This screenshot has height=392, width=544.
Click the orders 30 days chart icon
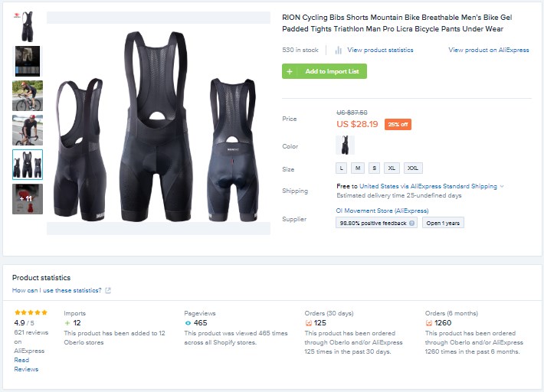308,323
